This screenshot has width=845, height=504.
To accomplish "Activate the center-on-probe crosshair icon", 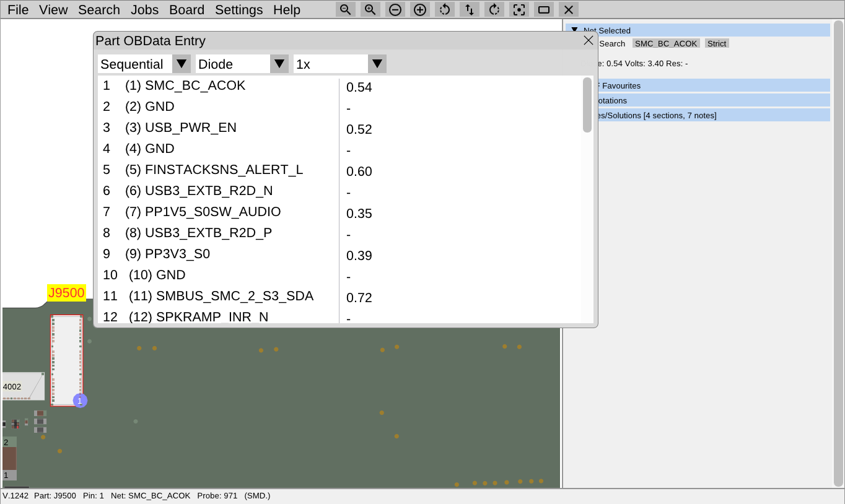I will coord(519,9).
